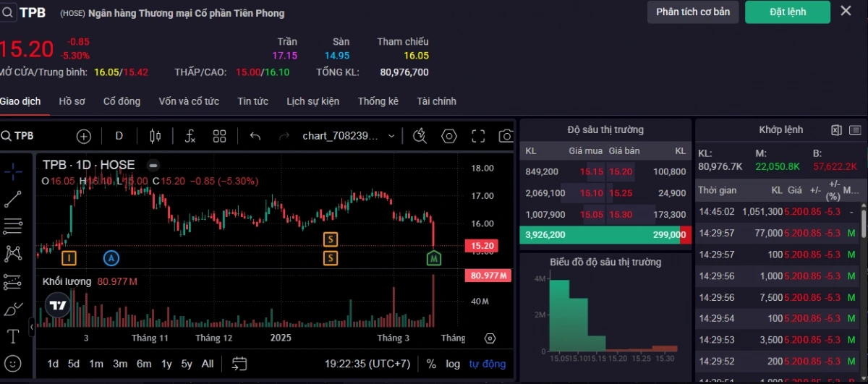Viewport: 868px width, 384px height.
Task: Click Phân tích cơ bản button
Action: pyautogui.click(x=693, y=12)
